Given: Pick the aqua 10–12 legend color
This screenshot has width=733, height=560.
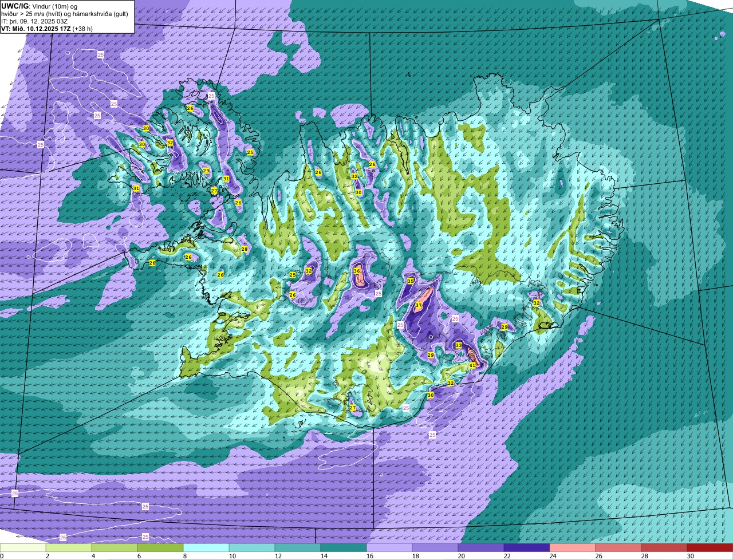Looking at the screenshot, I should pos(252,548).
